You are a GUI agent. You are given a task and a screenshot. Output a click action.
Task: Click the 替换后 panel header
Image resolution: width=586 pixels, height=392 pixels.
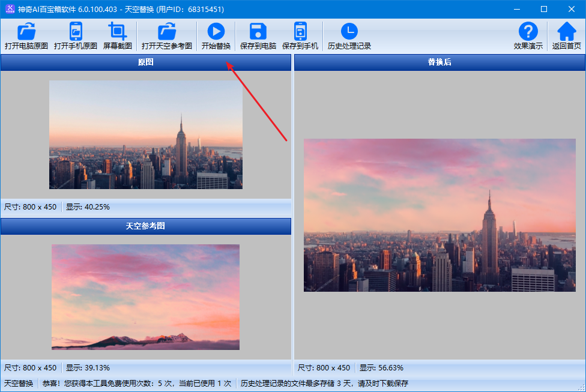pos(439,62)
